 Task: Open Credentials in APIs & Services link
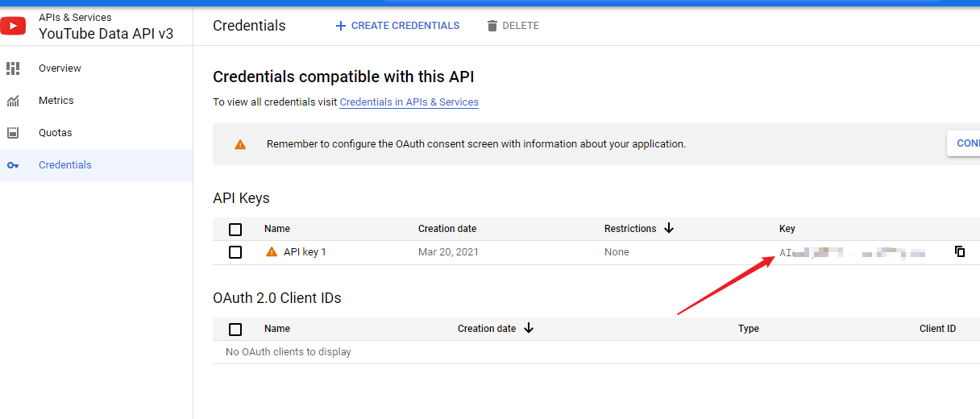[409, 102]
